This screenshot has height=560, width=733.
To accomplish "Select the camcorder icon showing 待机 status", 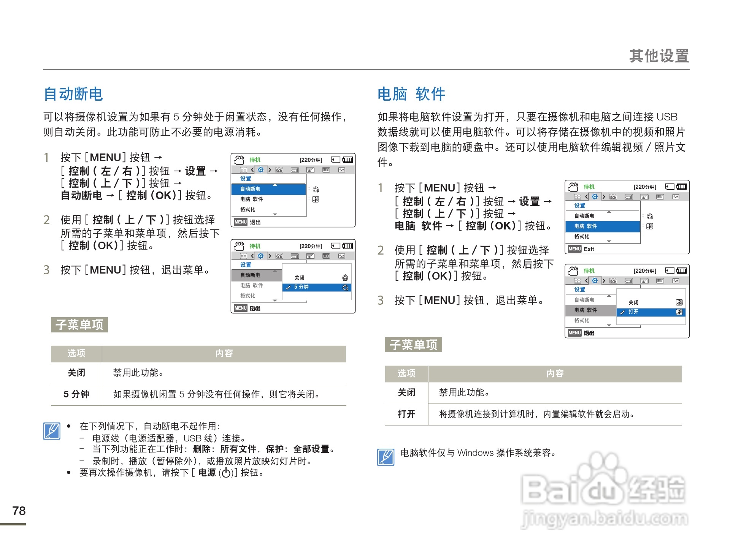I will tap(239, 160).
